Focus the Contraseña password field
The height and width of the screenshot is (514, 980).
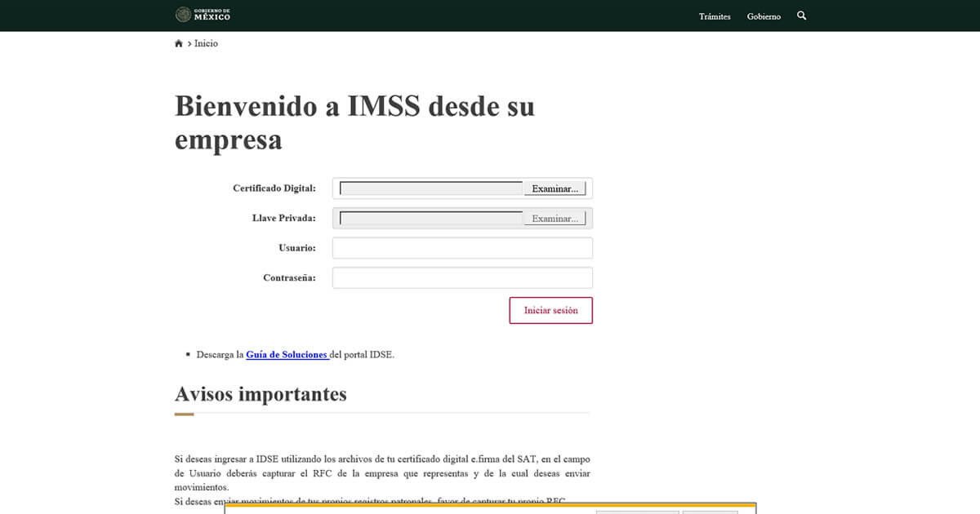462,278
